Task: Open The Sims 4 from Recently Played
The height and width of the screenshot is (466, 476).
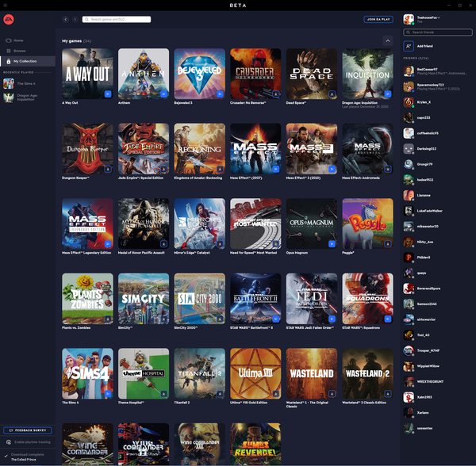Action: tap(28, 83)
